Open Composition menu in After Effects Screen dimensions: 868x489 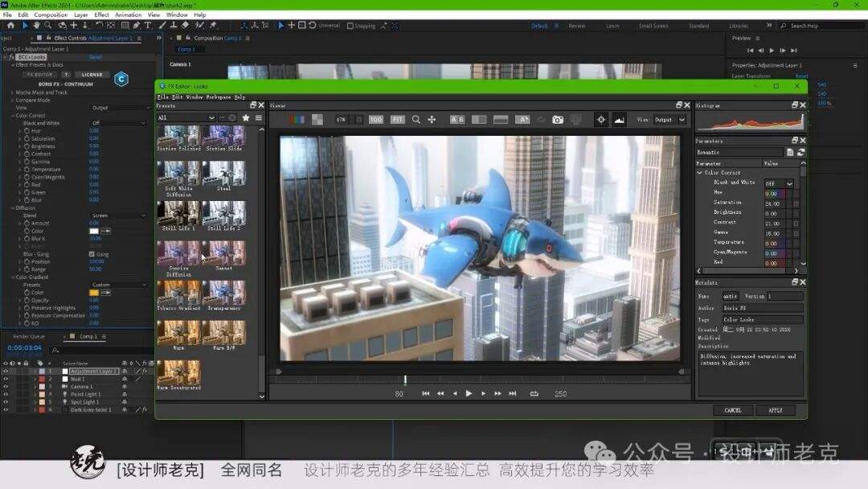coord(51,15)
